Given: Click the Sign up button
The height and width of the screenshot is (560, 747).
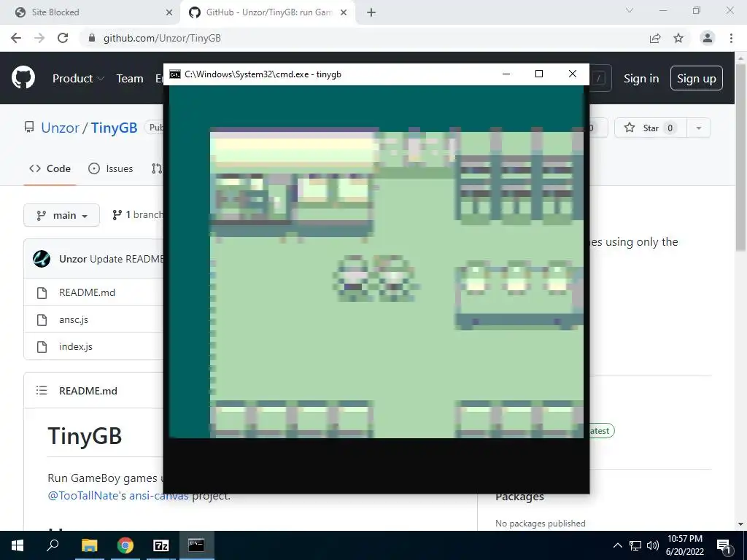Looking at the screenshot, I should (x=697, y=78).
